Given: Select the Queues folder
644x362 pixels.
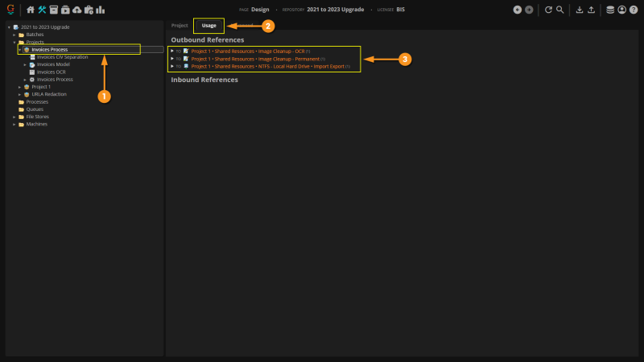Looking at the screenshot, I should [x=35, y=109].
